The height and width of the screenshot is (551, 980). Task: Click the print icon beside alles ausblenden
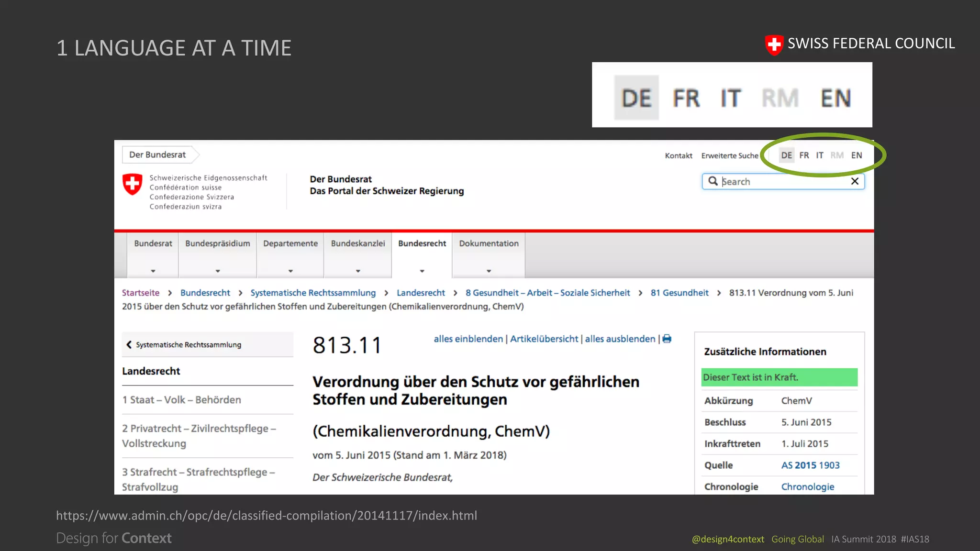tap(667, 339)
